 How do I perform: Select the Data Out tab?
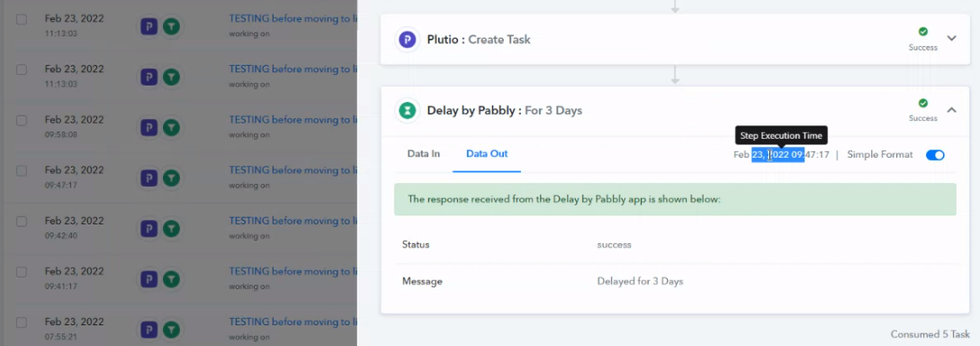tap(487, 154)
